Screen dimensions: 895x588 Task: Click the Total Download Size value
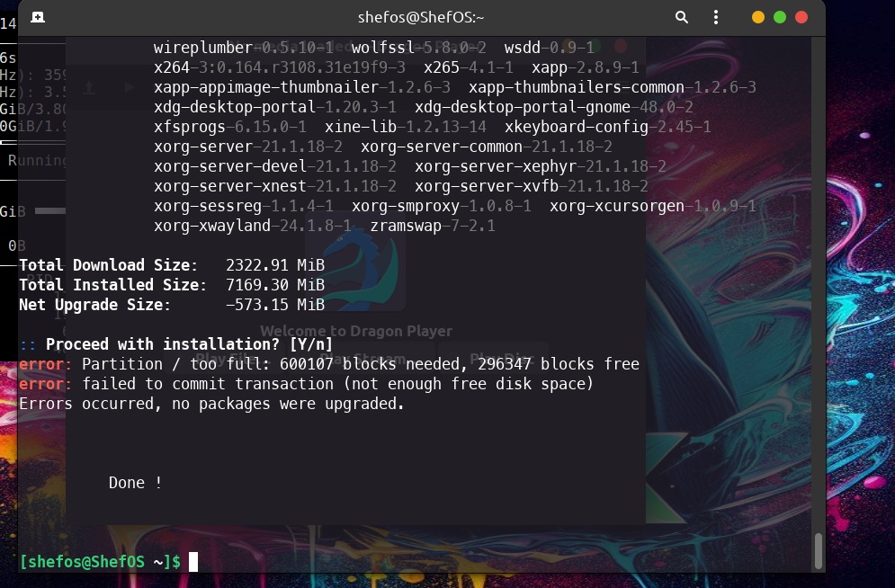[x=274, y=265]
